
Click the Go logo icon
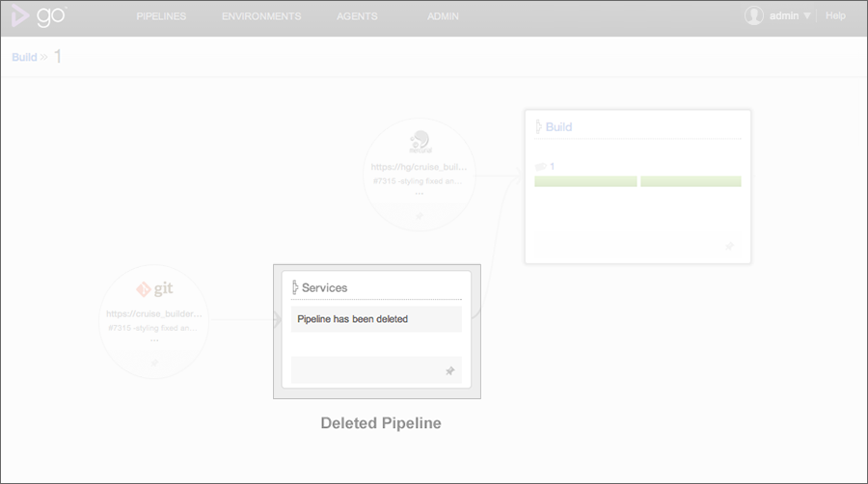(x=39, y=15)
